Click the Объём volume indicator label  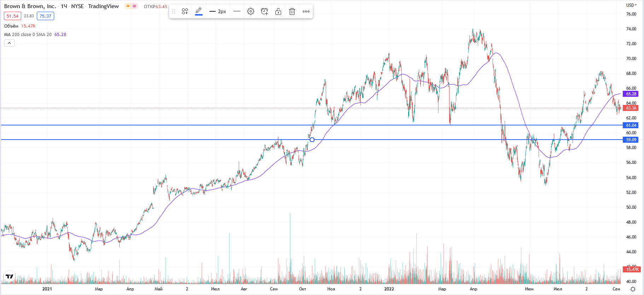pos(11,26)
